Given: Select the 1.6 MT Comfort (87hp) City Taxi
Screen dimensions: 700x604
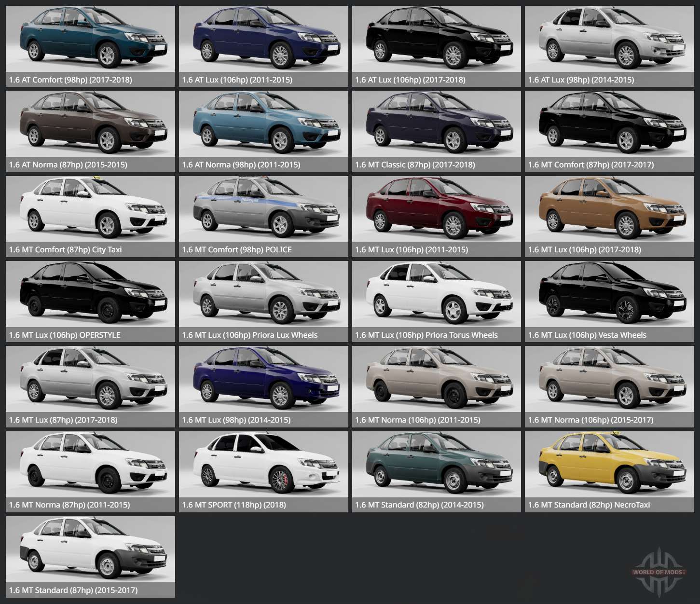Looking at the screenshot, I should [90, 217].
